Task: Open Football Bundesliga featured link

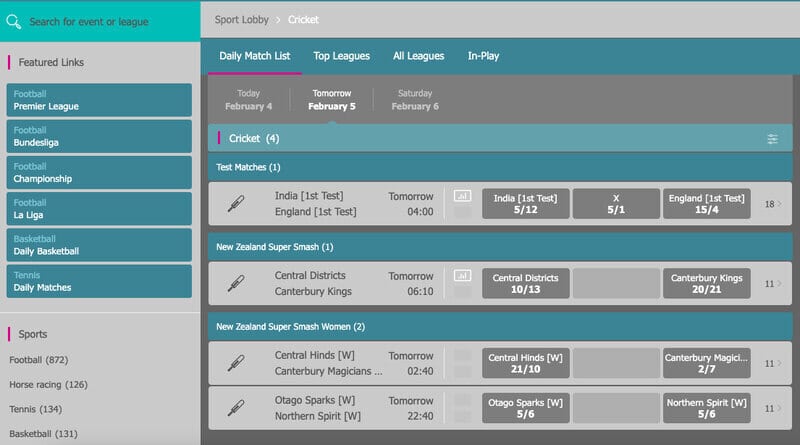Action: 99,136
